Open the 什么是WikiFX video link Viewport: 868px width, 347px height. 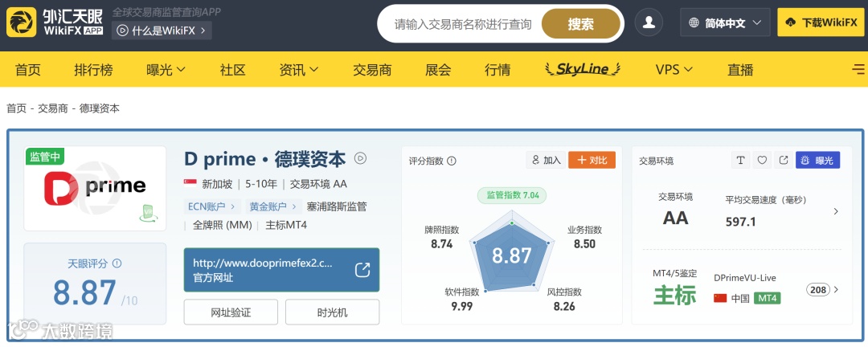(x=162, y=31)
